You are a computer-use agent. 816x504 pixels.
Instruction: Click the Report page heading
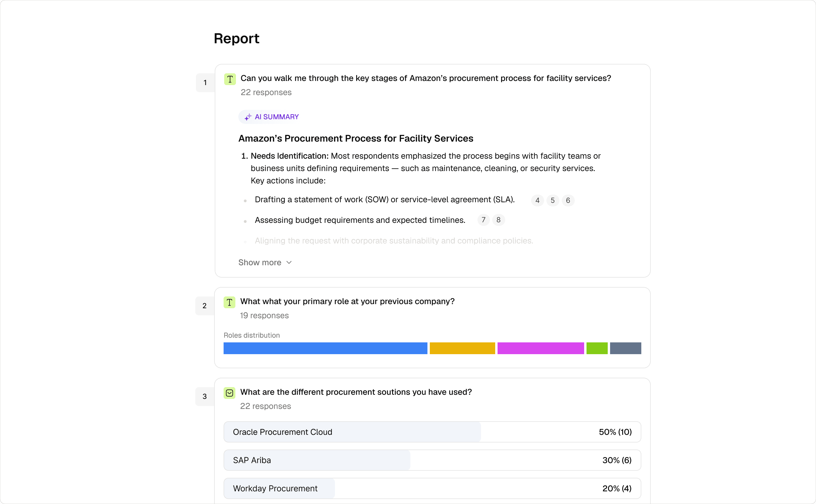pyautogui.click(x=237, y=39)
